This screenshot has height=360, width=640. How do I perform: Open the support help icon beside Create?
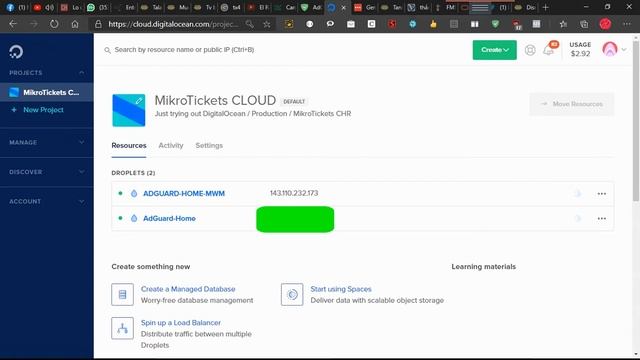(530, 50)
